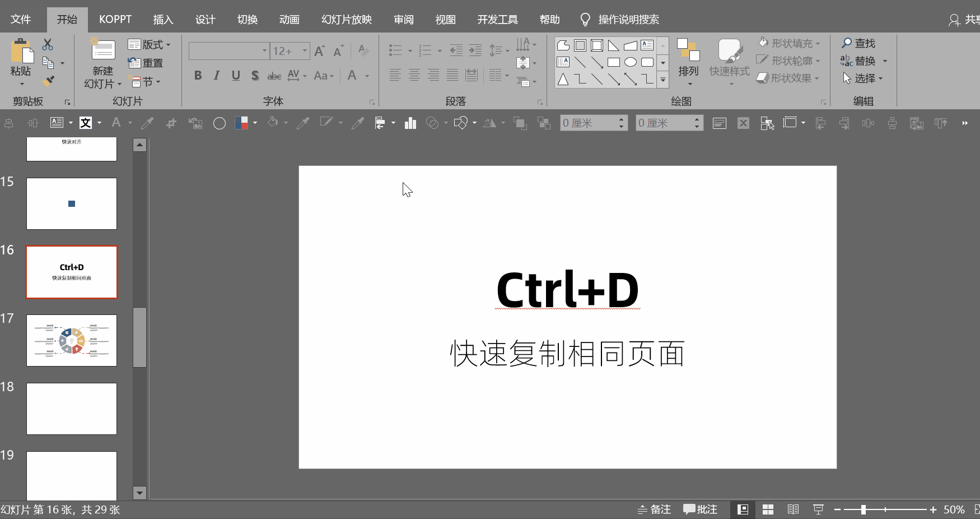Viewport: 980px width, 519px height.
Task: Click the Reset (重置) button
Action: click(x=146, y=63)
